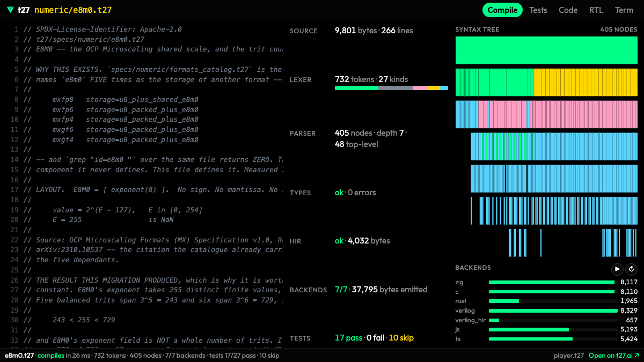644x362 pixels.
Task: Click '732 tokens · 27 kinds' text
Action: (x=371, y=79)
